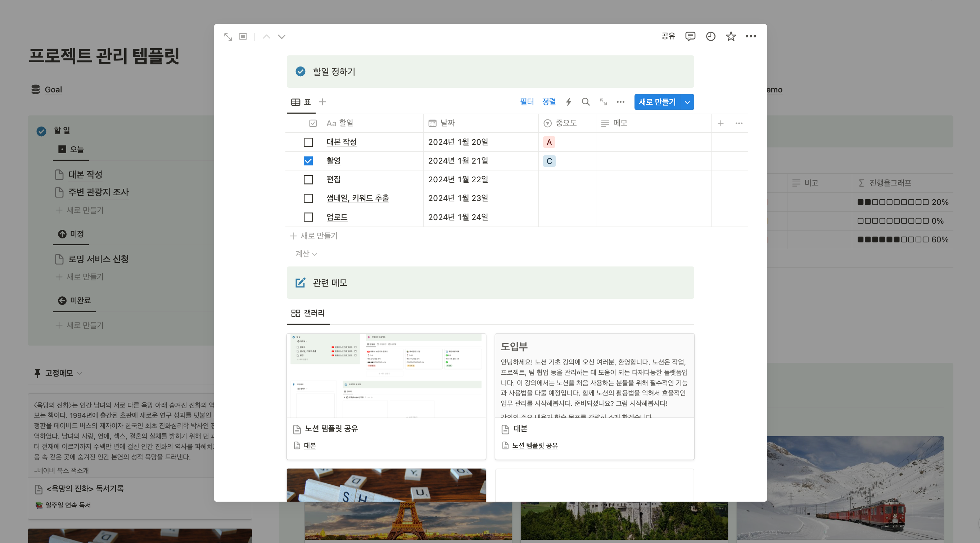This screenshot has height=543, width=980.
Task: Click the 공유 share button
Action: [x=668, y=36]
